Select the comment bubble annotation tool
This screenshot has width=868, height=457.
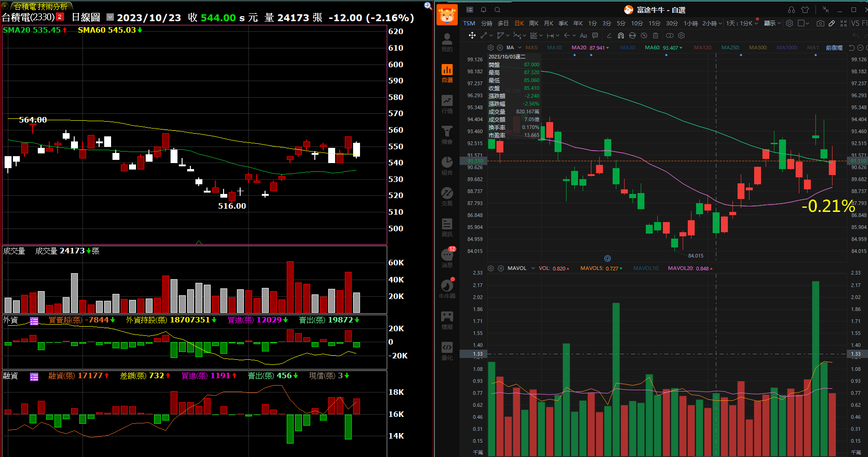595,35
